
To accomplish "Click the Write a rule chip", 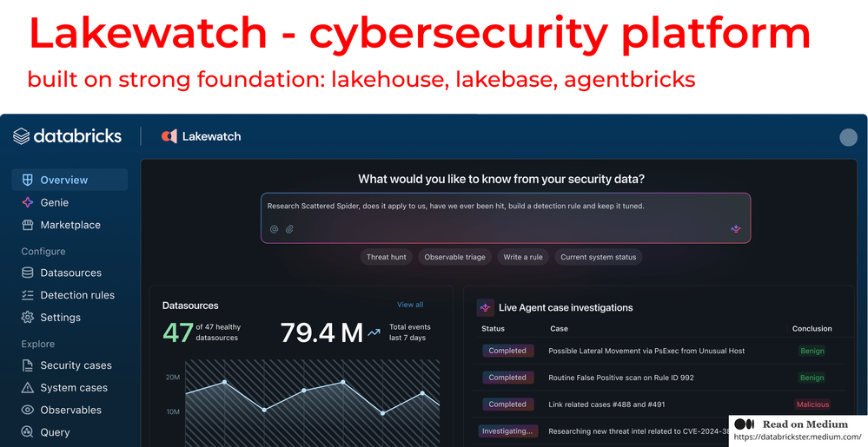I will coord(523,257).
